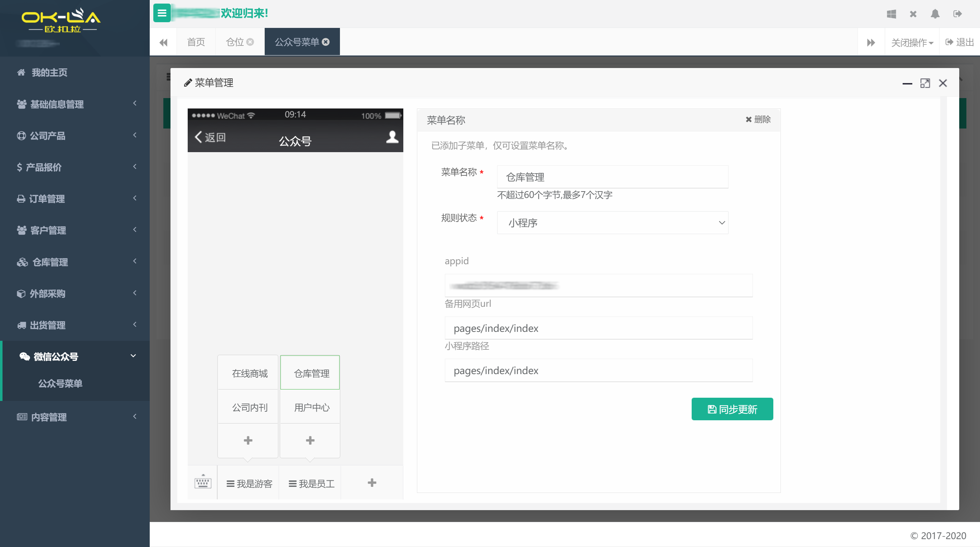Expand 外部采购 sidebar menu
The image size is (980, 547).
pyautogui.click(x=75, y=294)
